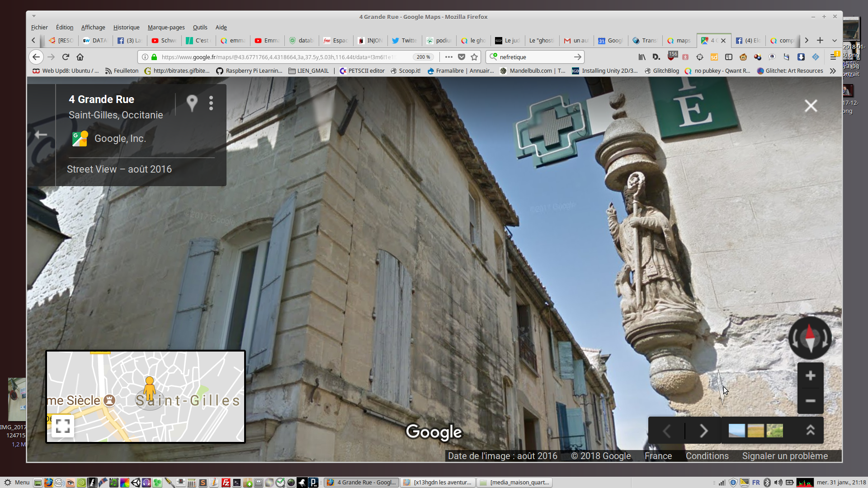
Task: Open the Marque-pages menu
Action: click(x=166, y=27)
